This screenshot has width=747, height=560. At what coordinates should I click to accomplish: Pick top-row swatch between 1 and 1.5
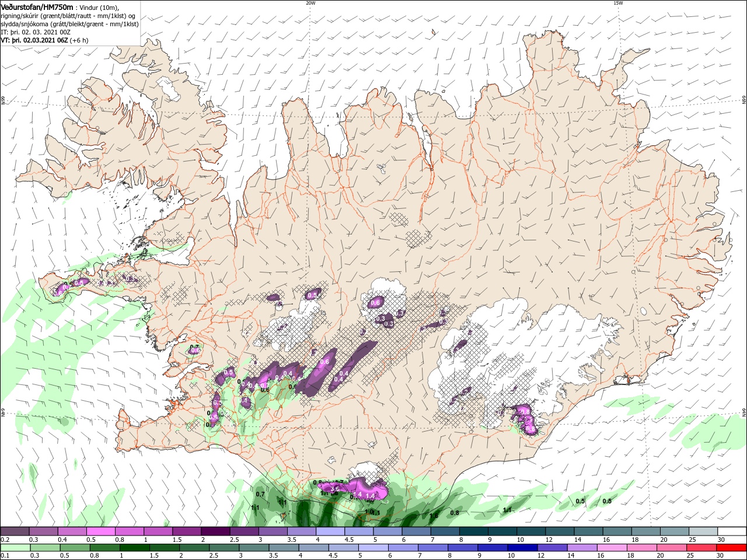(158, 531)
